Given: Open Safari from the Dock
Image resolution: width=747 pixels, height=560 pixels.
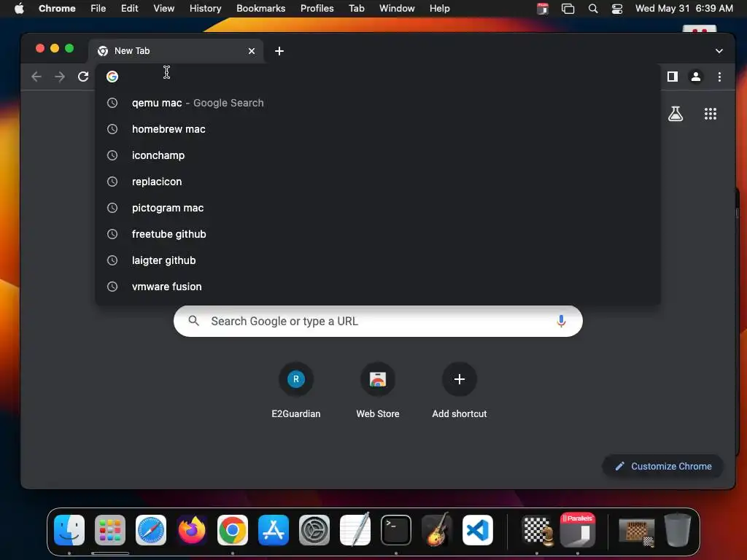Looking at the screenshot, I should click(x=151, y=530).
